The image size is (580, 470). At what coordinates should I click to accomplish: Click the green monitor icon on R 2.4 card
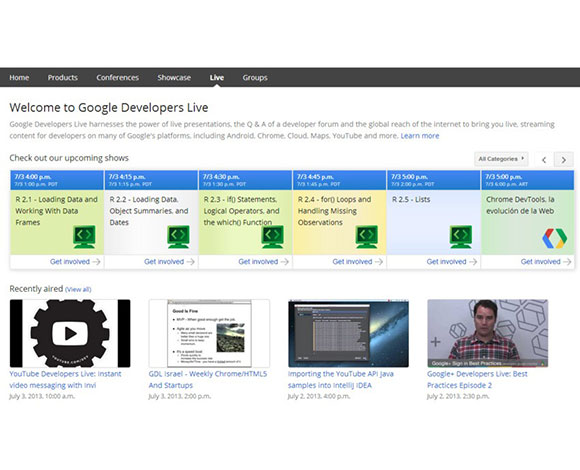[367, 237]
